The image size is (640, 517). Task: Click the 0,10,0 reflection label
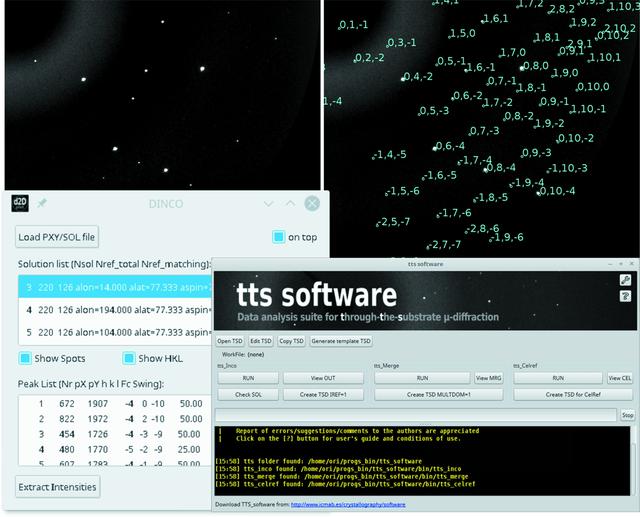coord(593,87)
